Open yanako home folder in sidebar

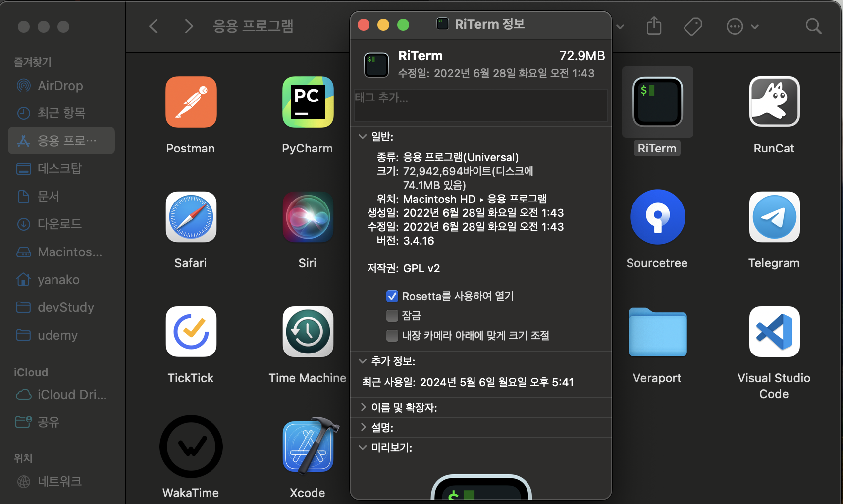coord(61,280)
